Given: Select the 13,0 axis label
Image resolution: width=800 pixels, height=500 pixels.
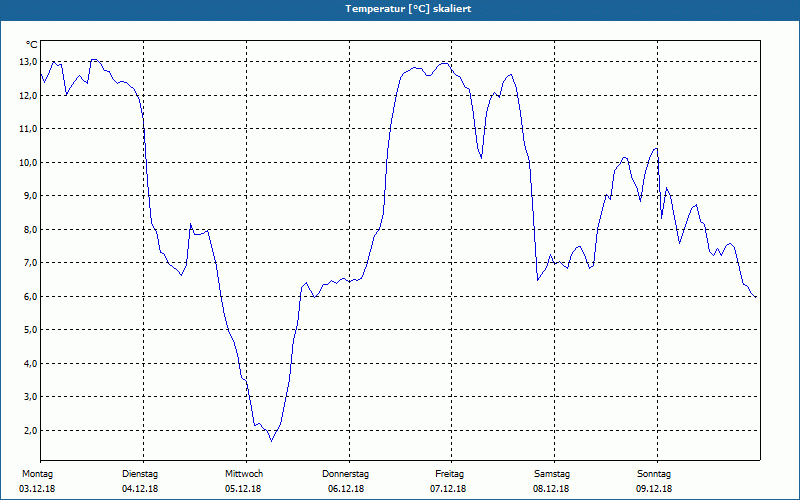Looking at the screenshot, I should pos(28,62).
